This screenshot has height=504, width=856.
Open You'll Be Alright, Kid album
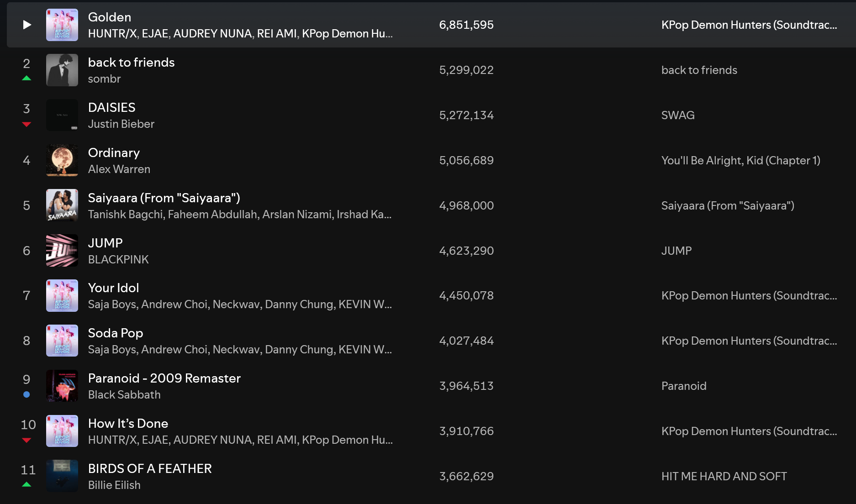(741, 160)
